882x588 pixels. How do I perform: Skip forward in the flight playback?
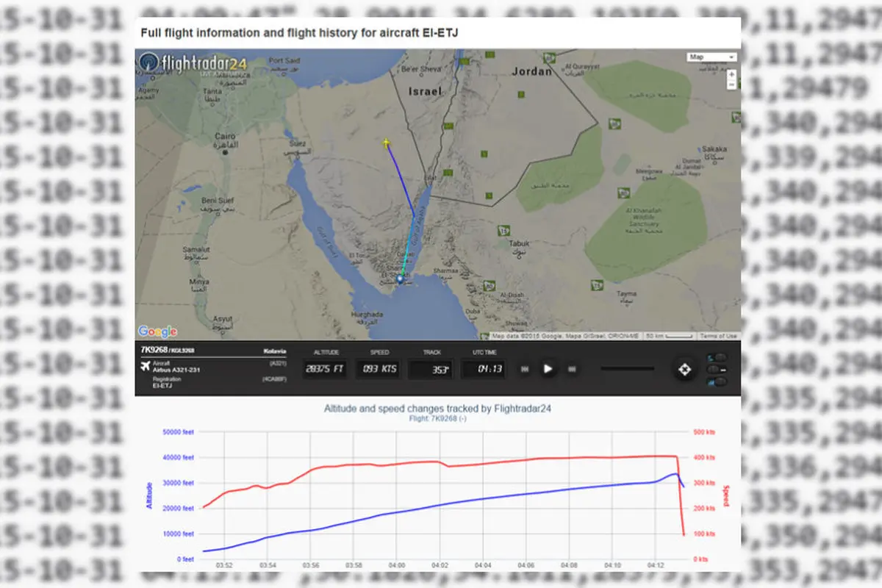pyautogui.click(x=571, y=369)
